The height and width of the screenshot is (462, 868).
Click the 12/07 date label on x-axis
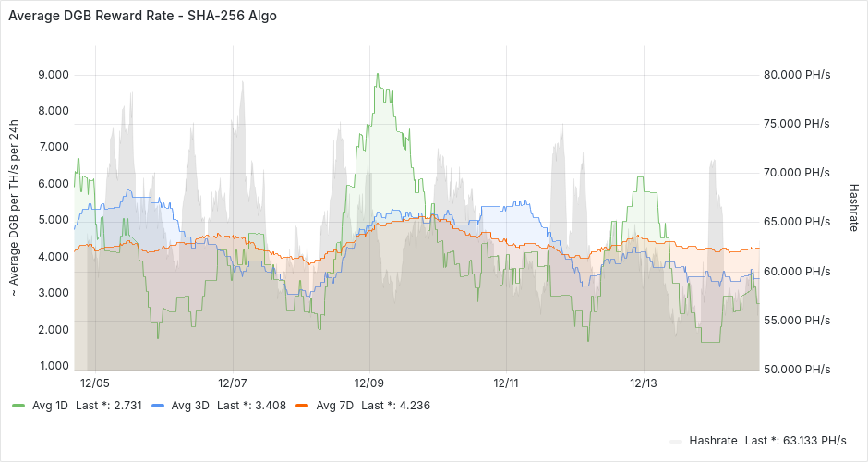point(232,383)
